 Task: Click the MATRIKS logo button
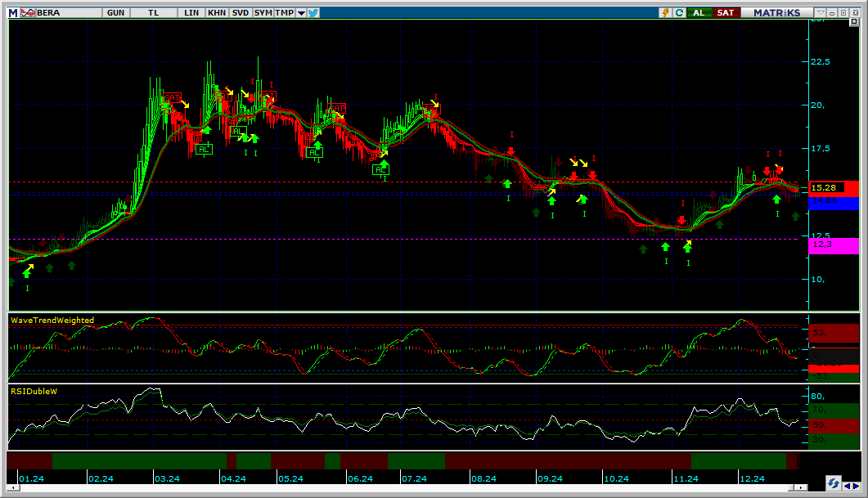pyautogui.click(x=776, y=13)
